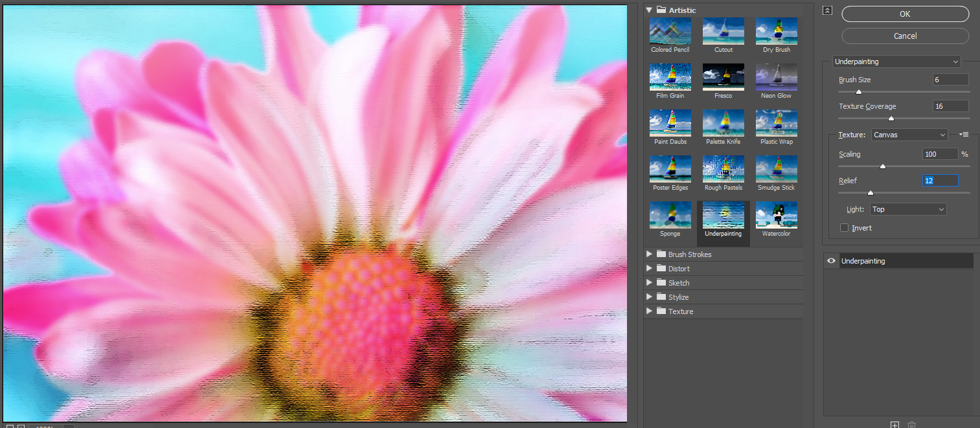Select the Plastic Wrap filter thumbnail

pyautogui.click(x=776, y=123)
